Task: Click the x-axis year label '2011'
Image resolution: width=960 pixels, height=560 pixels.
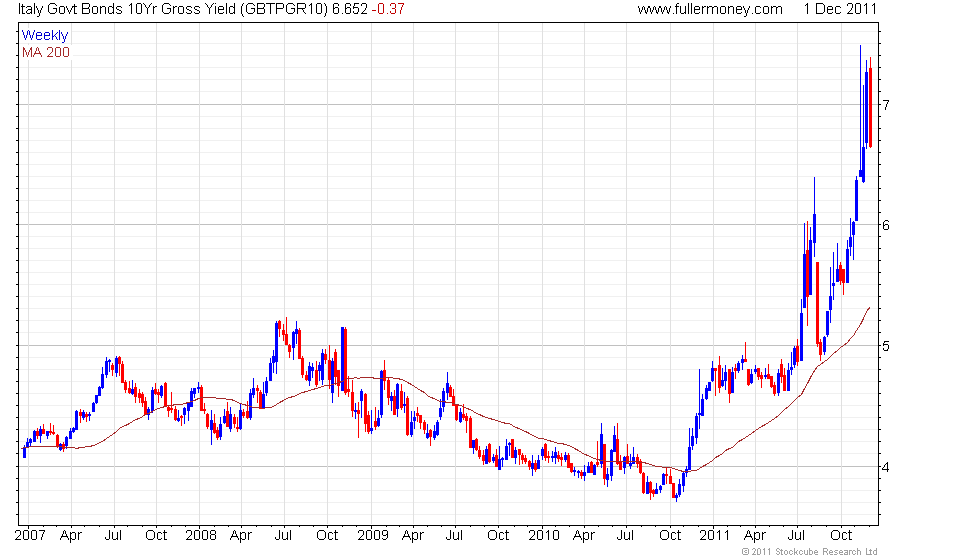Action: click(714, 536)
